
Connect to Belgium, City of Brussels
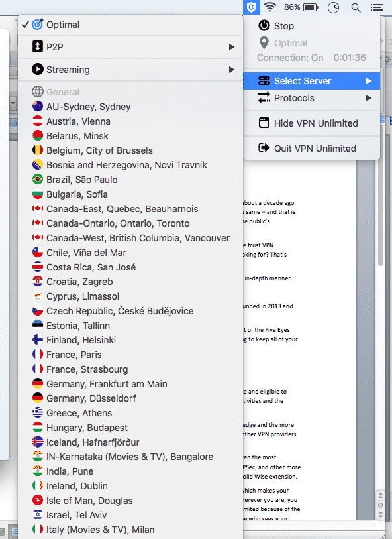[130, 150]
